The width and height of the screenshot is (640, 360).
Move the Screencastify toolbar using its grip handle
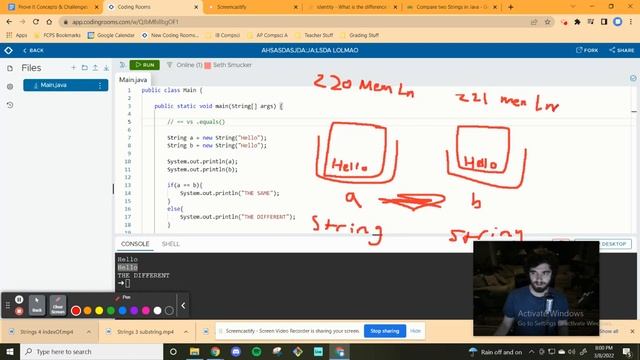coord(7,305)
